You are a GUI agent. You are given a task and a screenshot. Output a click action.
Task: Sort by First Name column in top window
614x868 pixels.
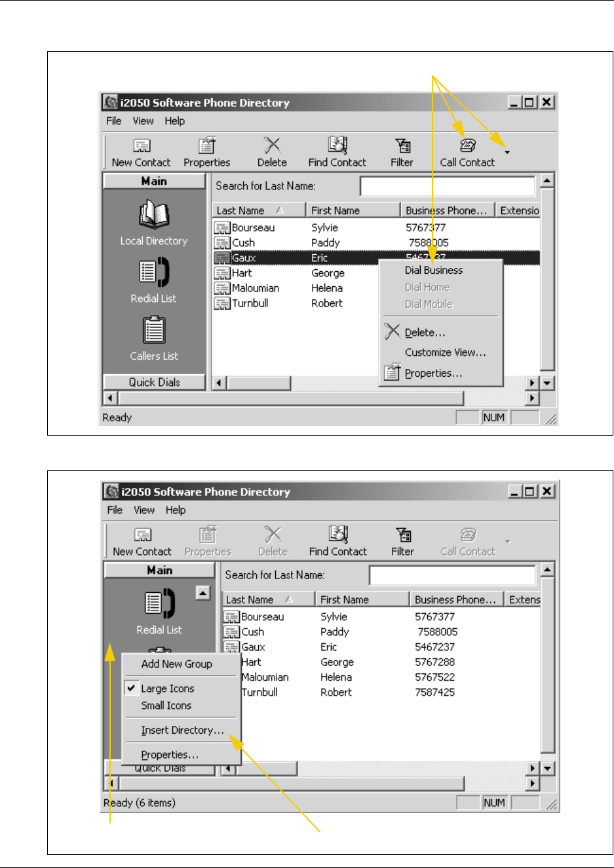(x=353, y=210)
